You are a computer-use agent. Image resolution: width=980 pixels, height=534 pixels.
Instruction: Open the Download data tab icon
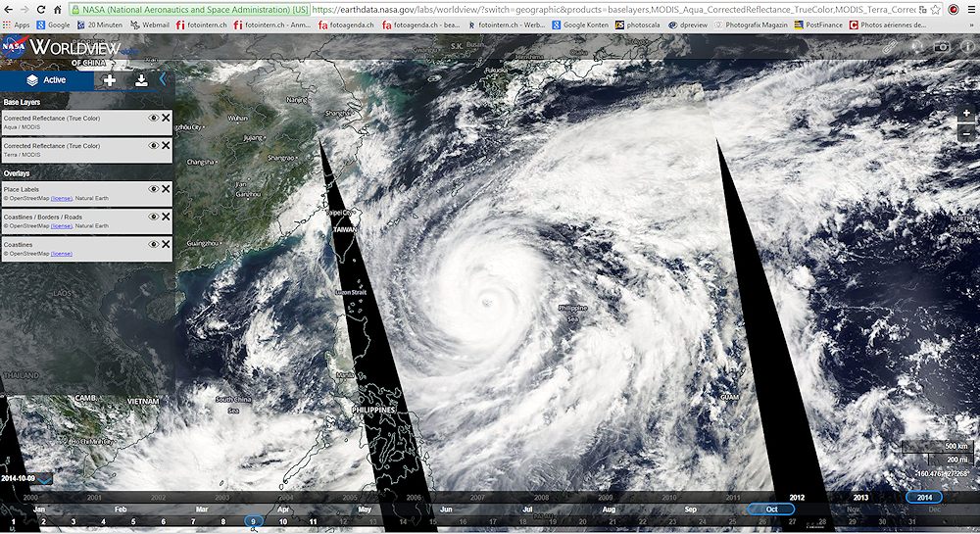click(x=141, y=80)
